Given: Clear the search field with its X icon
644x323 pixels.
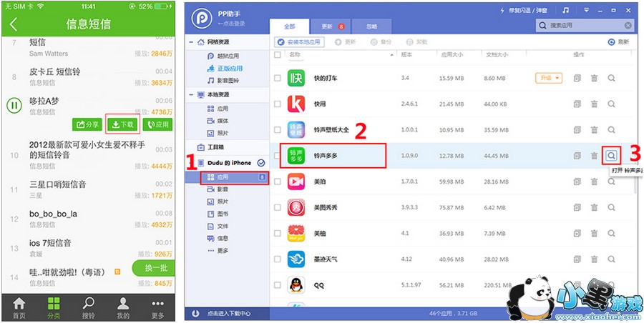Looking at the screenshot, I should [628, 26].
